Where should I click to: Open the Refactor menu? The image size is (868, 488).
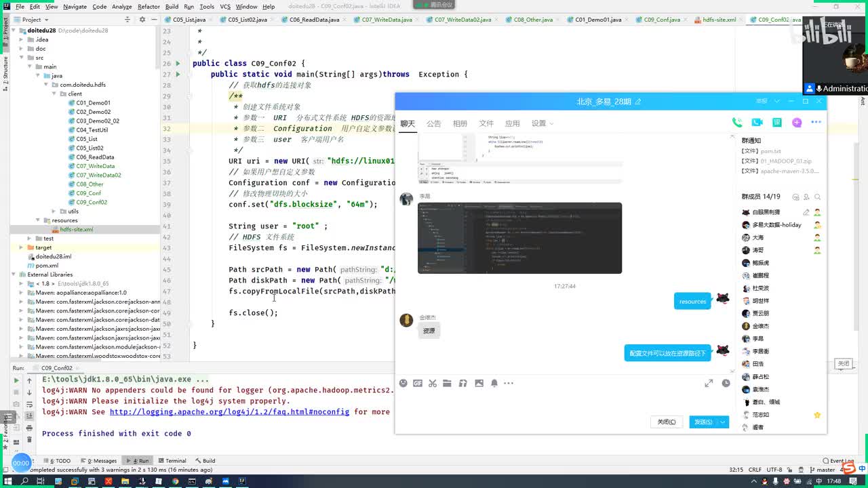pyautogui.click(x=149, y=6)
